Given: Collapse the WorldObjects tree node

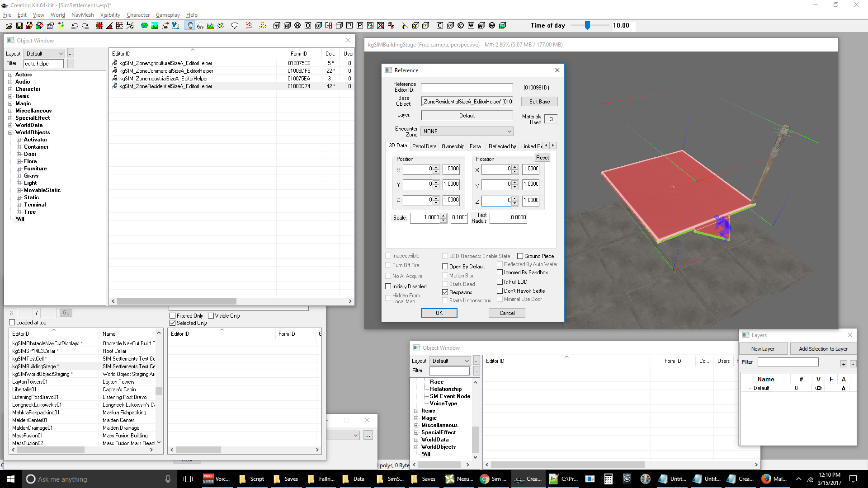Looking at the screenshot, I should click(10, 133).
